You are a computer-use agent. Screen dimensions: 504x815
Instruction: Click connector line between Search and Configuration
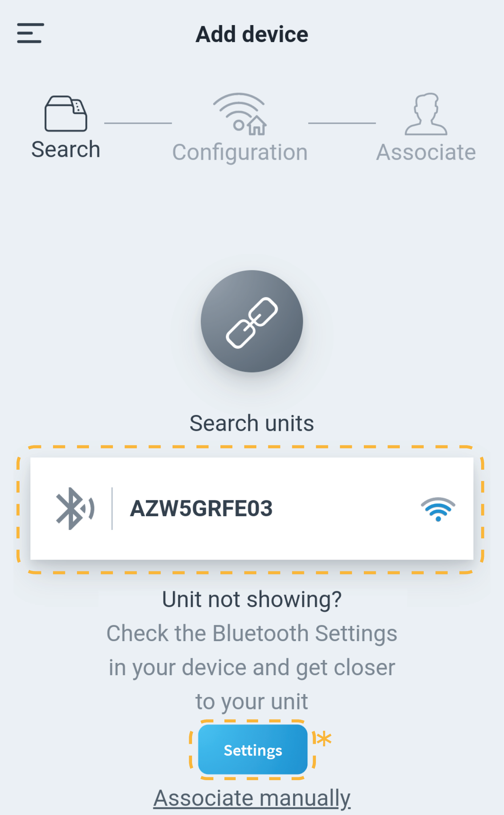tap(138, 123)
